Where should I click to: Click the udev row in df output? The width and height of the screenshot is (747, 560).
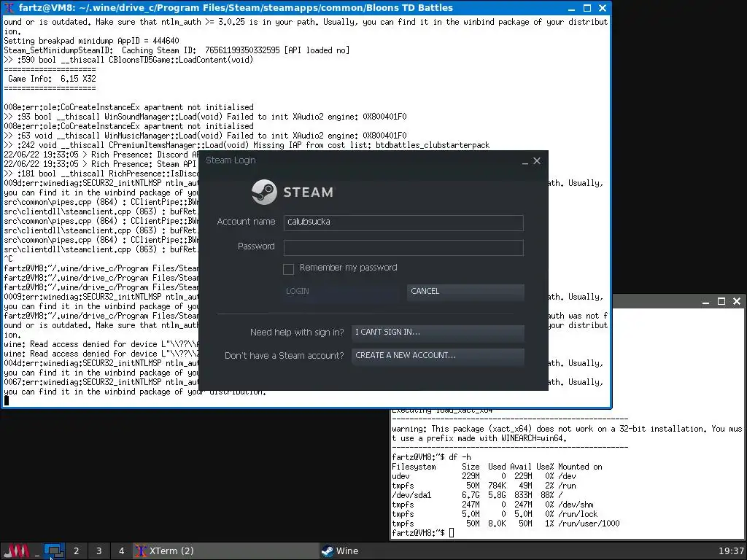[x=484, y=476]
